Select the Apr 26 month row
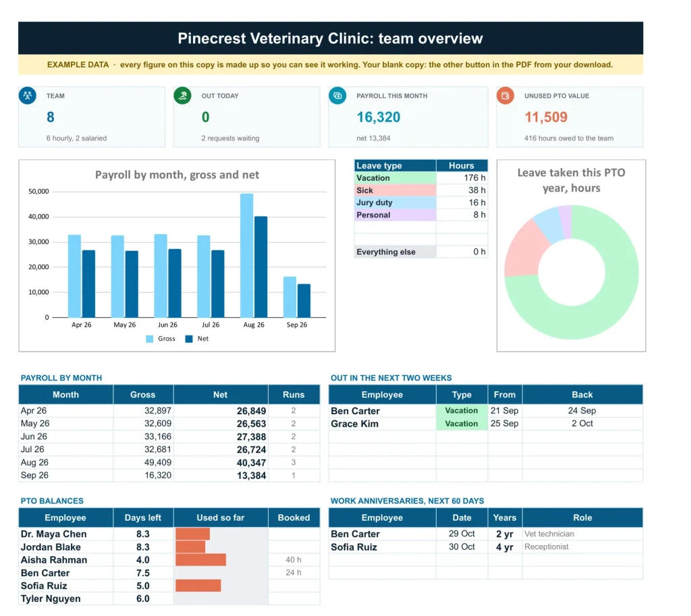Viewport: 691px width, 616px height. point(169,411)
